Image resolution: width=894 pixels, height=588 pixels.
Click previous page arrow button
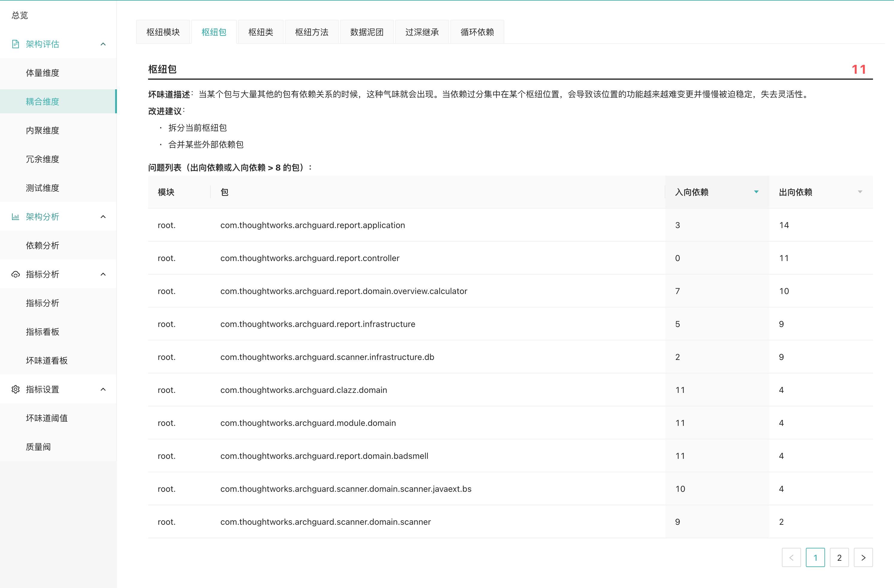point(791,558)
